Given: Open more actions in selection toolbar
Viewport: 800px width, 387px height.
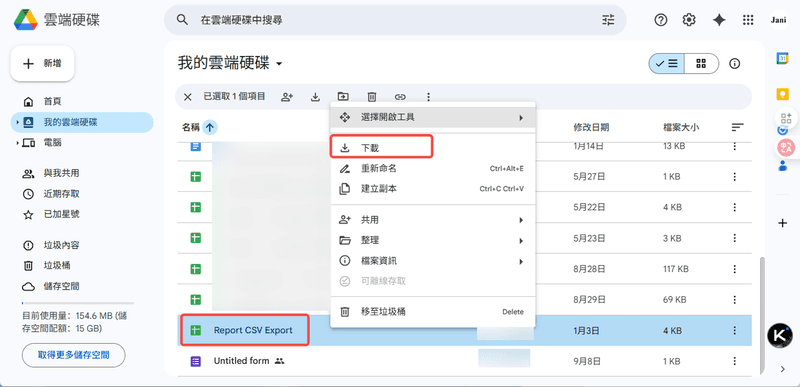Looking at the screenshot, I should point(429,96).
